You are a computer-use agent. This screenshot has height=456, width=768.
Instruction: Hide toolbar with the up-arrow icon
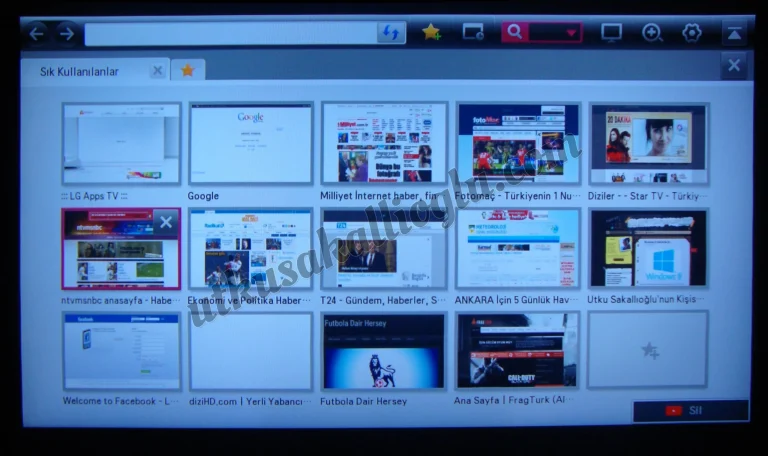coord(734,33)
